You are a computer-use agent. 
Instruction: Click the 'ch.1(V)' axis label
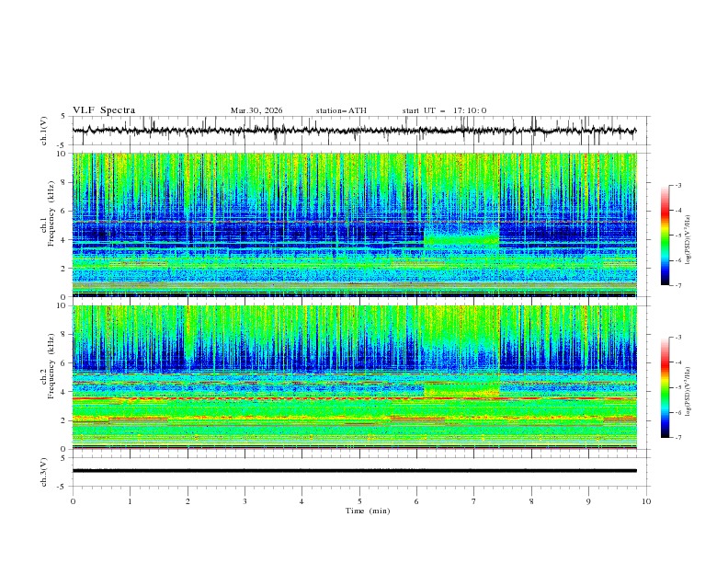coord(44,131)
